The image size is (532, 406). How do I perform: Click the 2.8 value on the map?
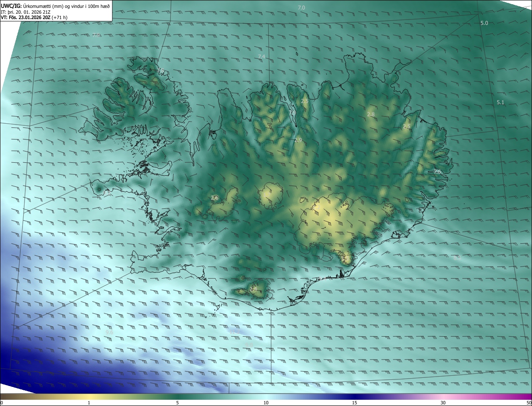[371, 115]
